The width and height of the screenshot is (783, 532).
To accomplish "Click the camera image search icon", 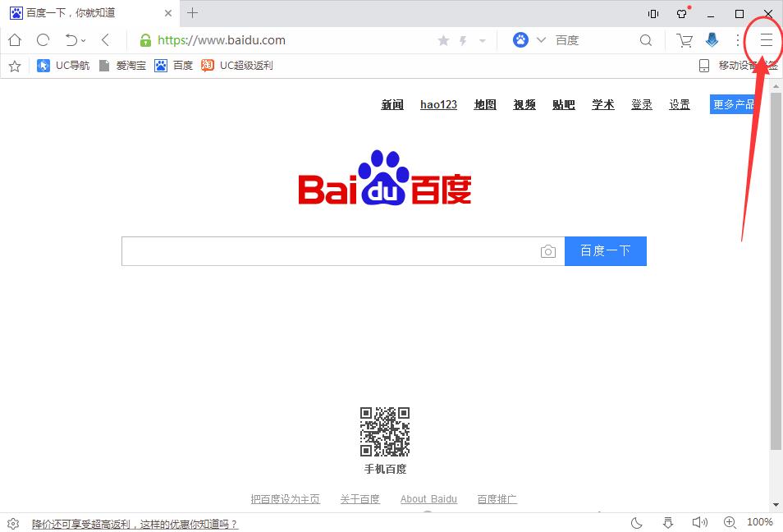I will point(547,251).
